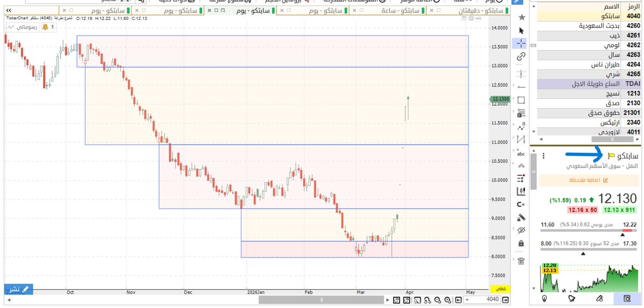Click the trash delete drawings icon
Viewport: 644px width, 308px height.
pos(521,261)
